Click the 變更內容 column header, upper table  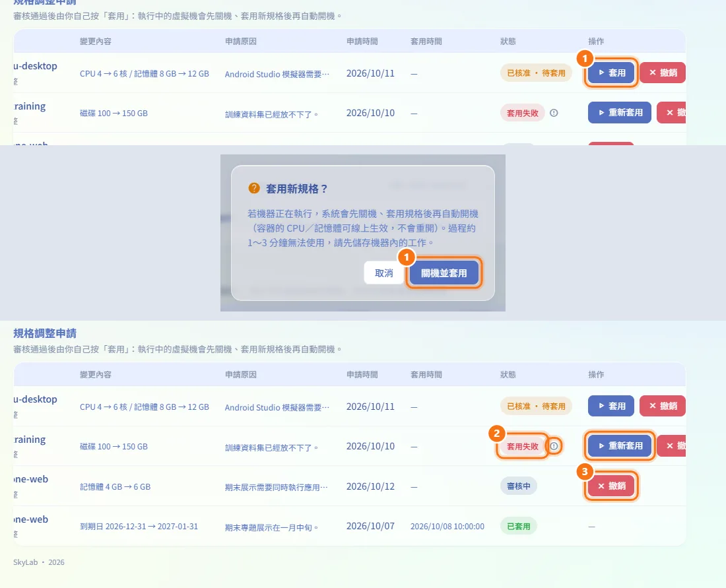click(96, 41)
